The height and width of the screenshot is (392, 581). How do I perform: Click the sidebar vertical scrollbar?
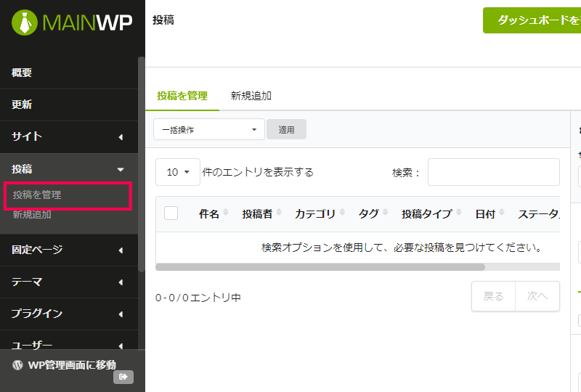click(141, 164)
